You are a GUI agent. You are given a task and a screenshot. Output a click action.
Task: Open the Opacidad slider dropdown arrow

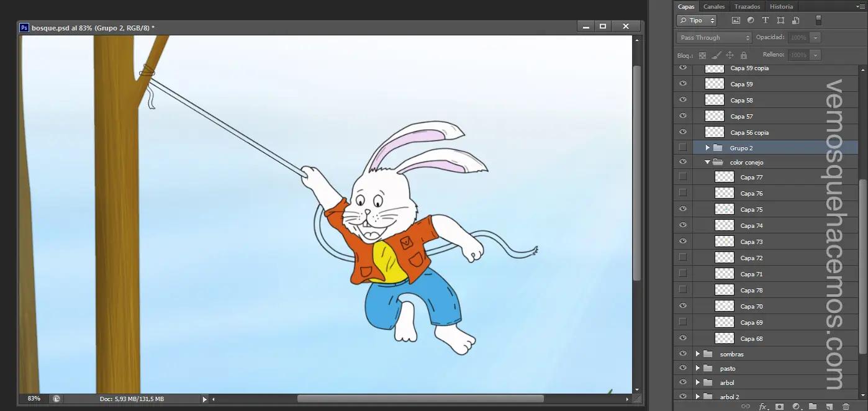point(815,37)
